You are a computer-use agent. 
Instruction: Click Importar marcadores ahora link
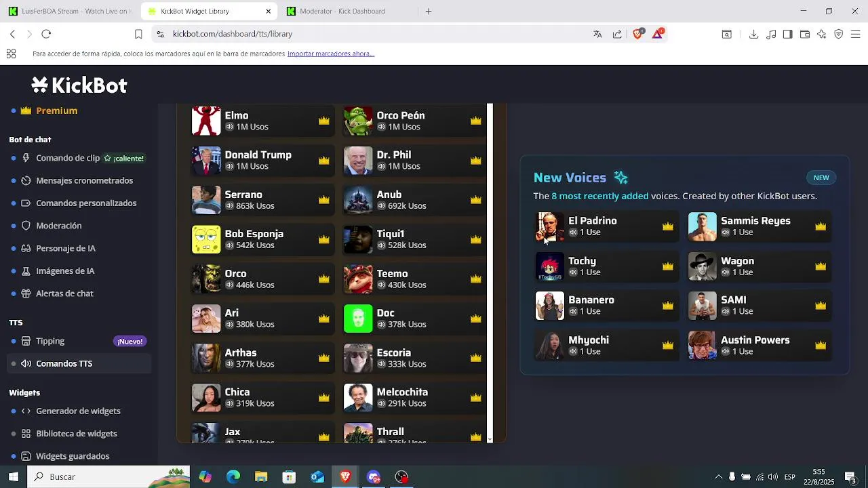331,54
